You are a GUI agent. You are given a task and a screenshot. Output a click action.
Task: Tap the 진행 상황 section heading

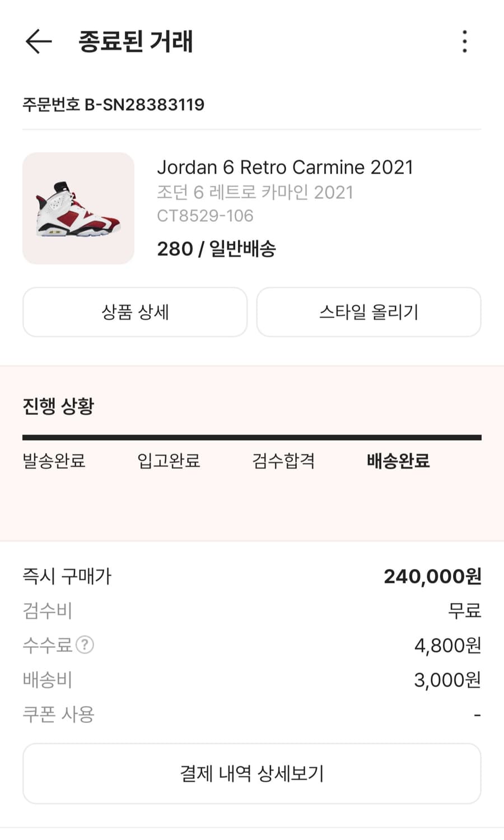[x=58, y=405]
